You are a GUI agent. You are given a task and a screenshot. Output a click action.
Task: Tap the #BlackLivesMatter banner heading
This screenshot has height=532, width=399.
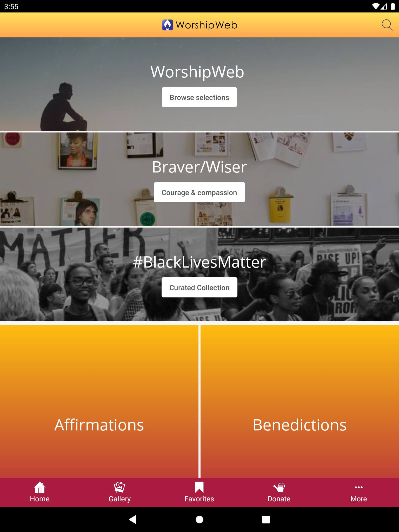199,262
